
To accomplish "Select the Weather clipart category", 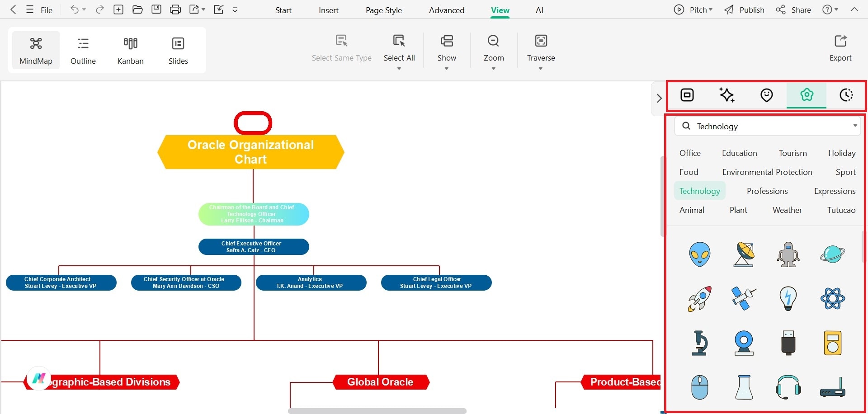I will pyautogui.click(x=787, y=210).
